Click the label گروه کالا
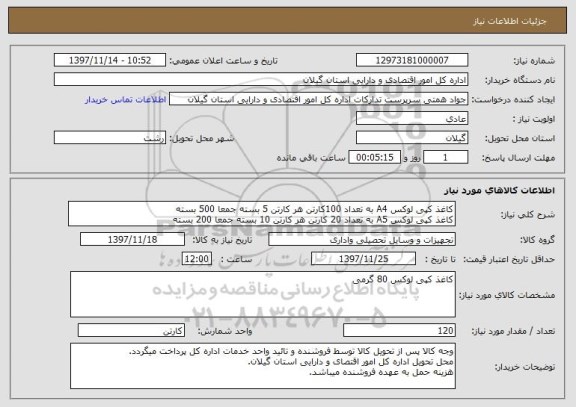576x407 pixels. pos(537,240)
